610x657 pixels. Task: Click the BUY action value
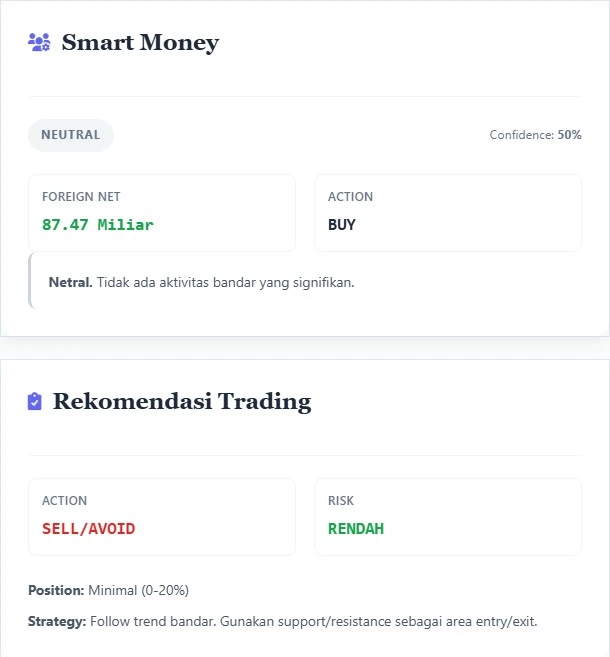coord(342,225)
